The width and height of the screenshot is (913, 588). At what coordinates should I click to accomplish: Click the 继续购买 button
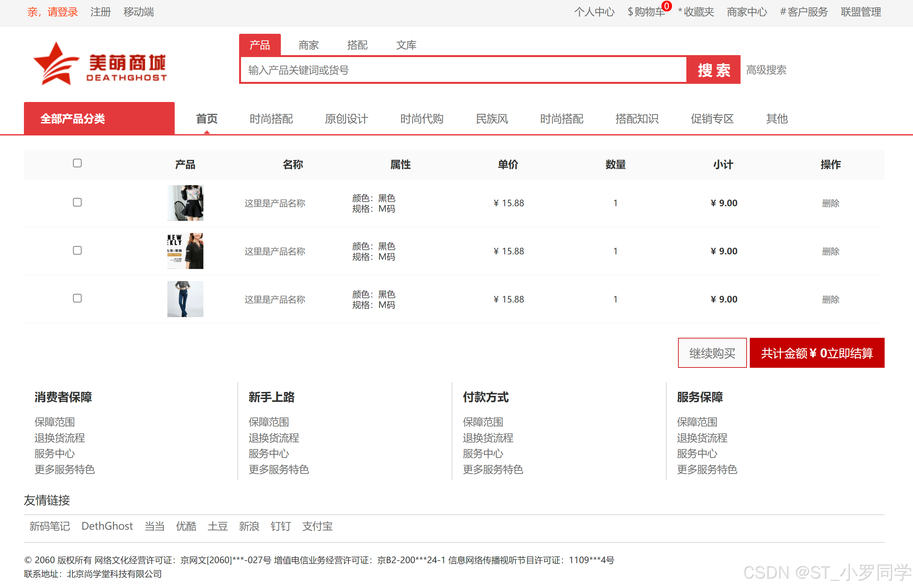pyautogui.click(x=712, y=353)
